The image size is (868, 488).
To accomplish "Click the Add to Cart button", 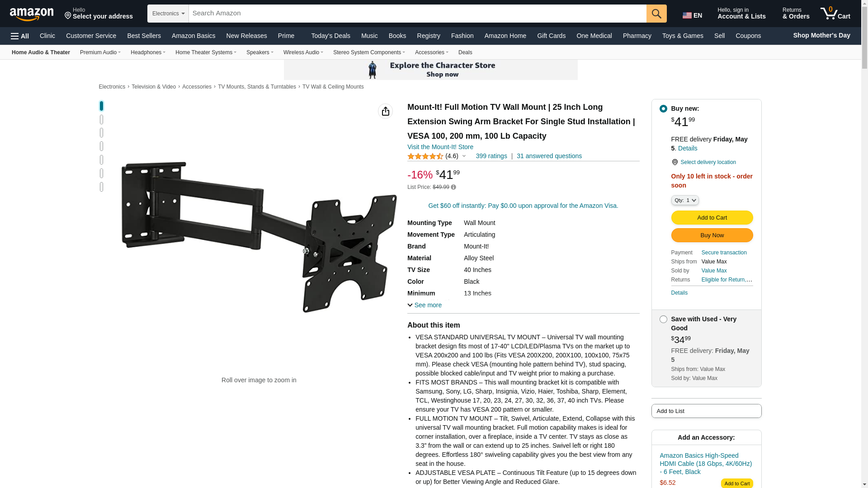I will click(712, 218).
